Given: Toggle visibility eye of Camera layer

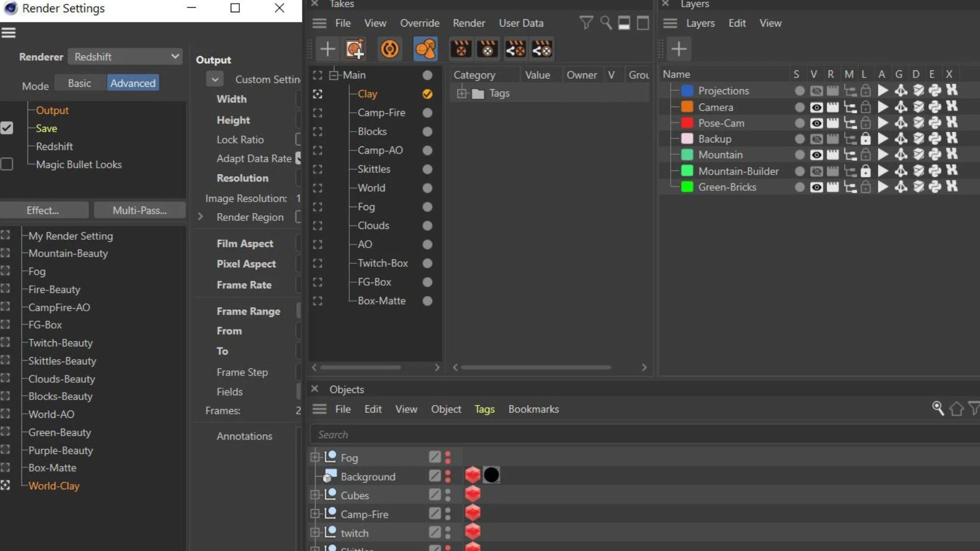Looking at the screenshot, I should click(816, 107).
